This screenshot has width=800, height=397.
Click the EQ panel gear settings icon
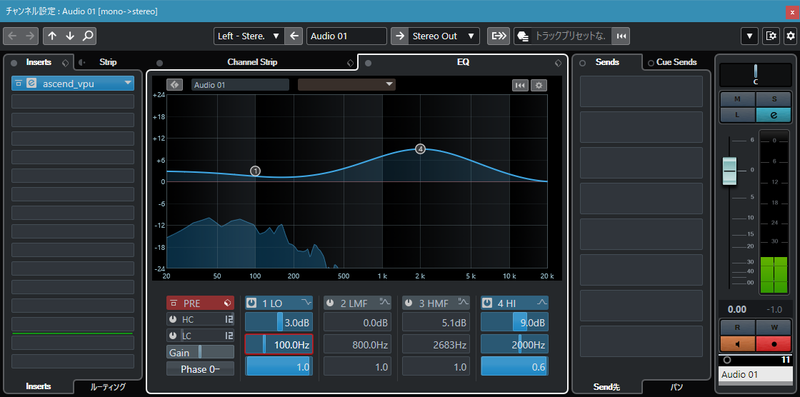539,85
